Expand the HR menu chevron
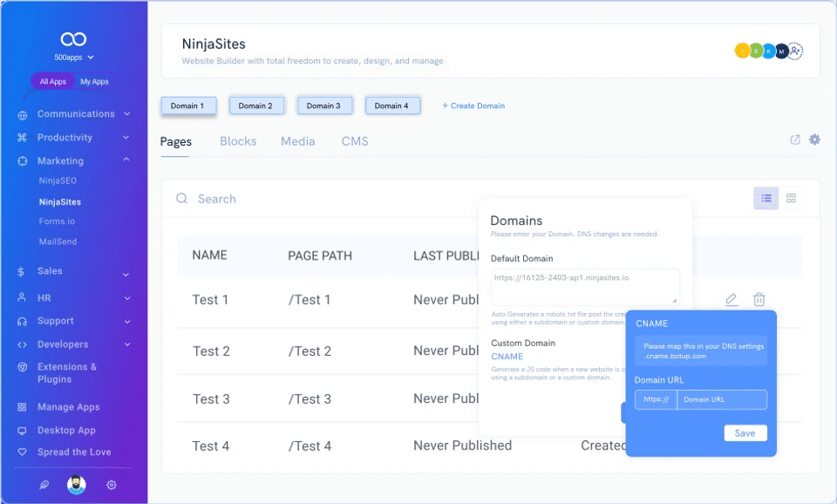This screenshot has height=504, width=837. coord(127,298)
